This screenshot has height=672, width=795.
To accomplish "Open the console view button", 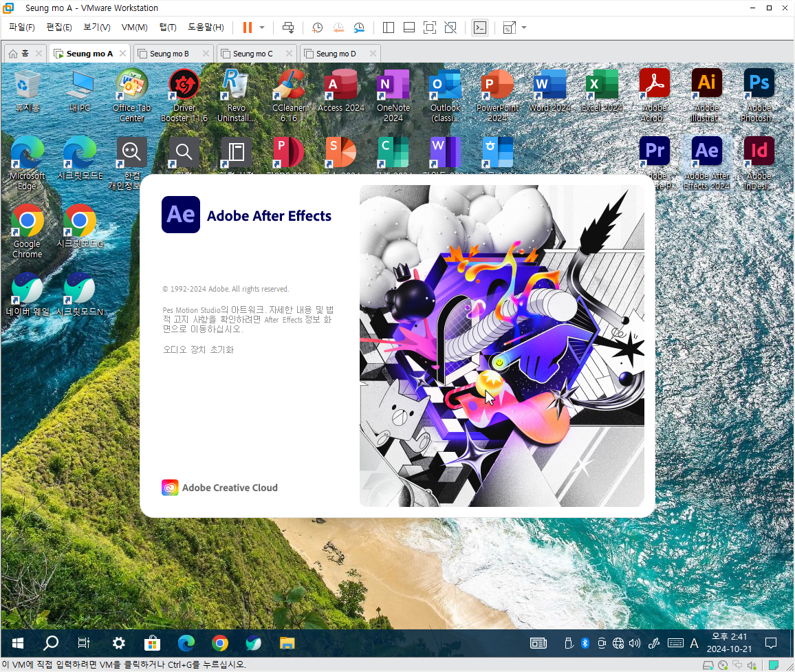I will 480,28.
